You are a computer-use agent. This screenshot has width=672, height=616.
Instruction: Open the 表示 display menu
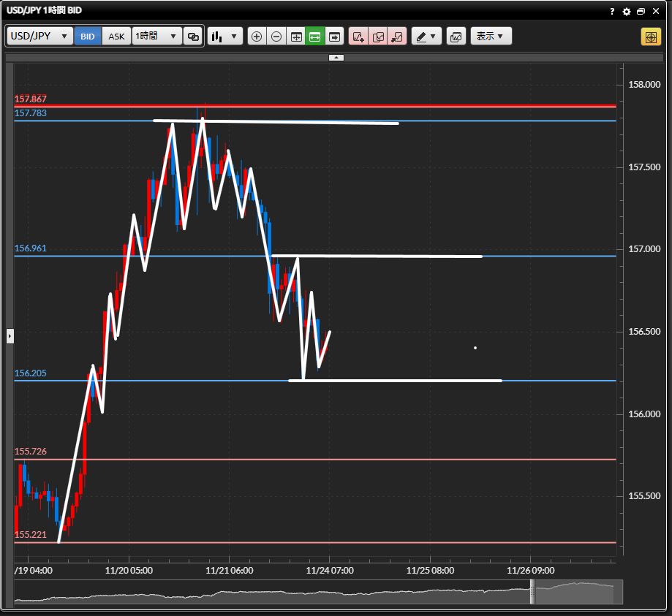[491, 37]
